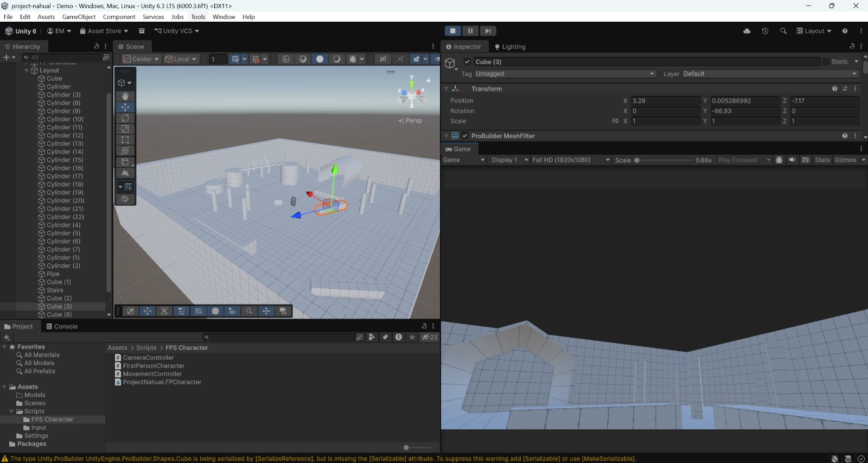Select the wireframe draw mode sphere

tap(286, 59)
